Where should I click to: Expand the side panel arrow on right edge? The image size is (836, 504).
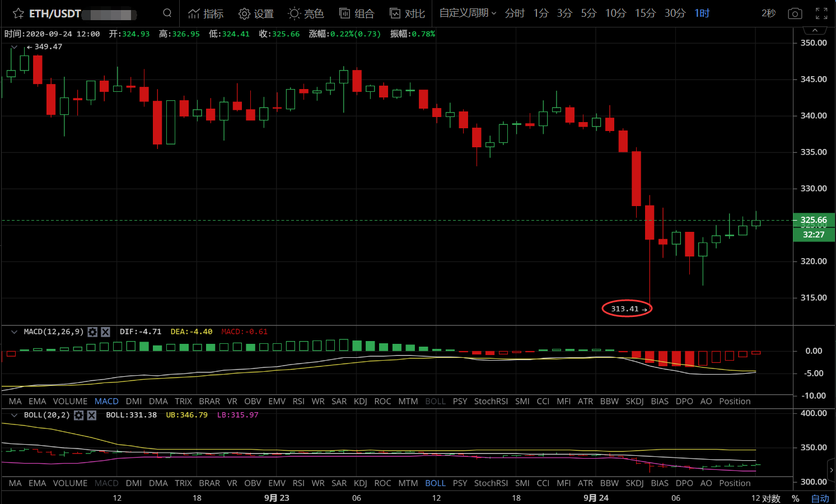point(832,470)
